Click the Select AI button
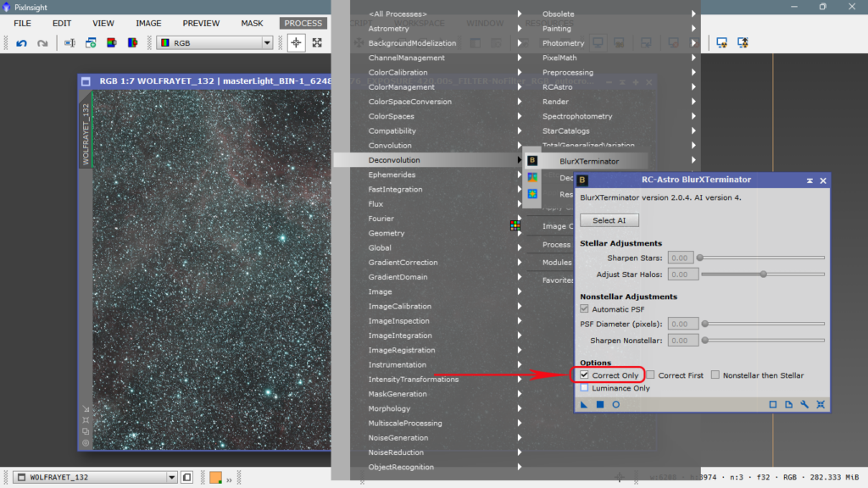The image size is (868, 488). click(x=609, y=220)
